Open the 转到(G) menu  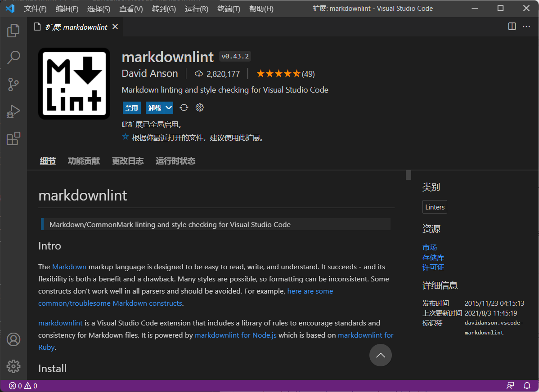(x=164, y=9)
